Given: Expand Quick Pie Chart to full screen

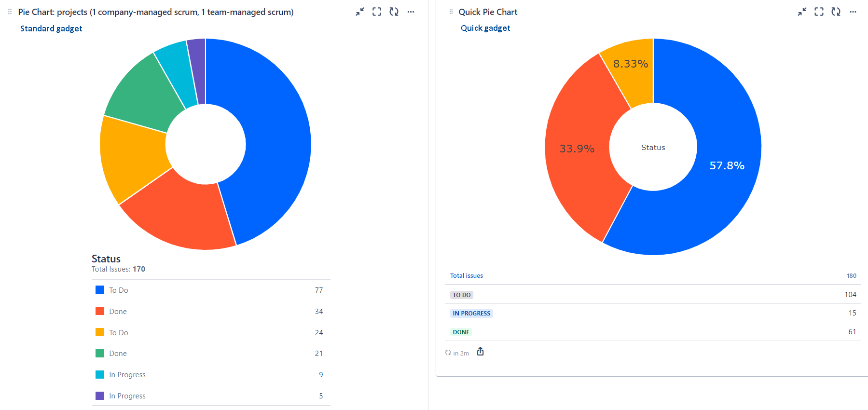Looking at the screenshot, I should point(819,12).
